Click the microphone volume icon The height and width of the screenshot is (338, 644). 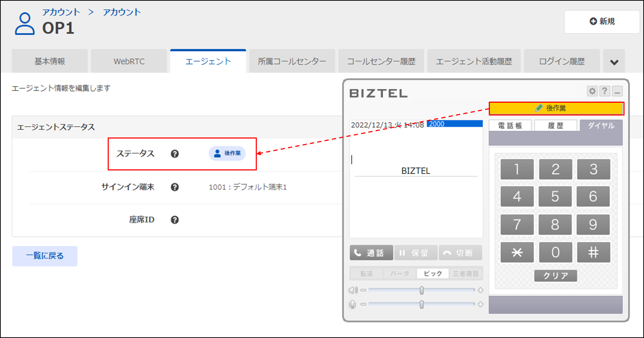point(352,304)
